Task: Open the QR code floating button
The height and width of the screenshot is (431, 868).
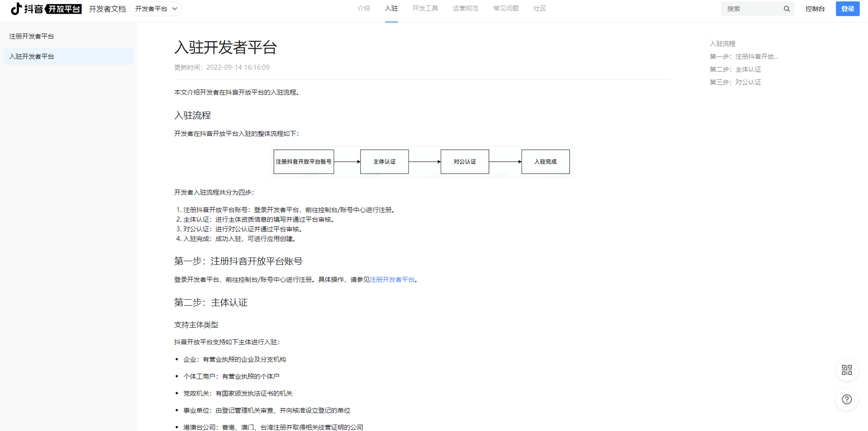Action: coord(847,370)
